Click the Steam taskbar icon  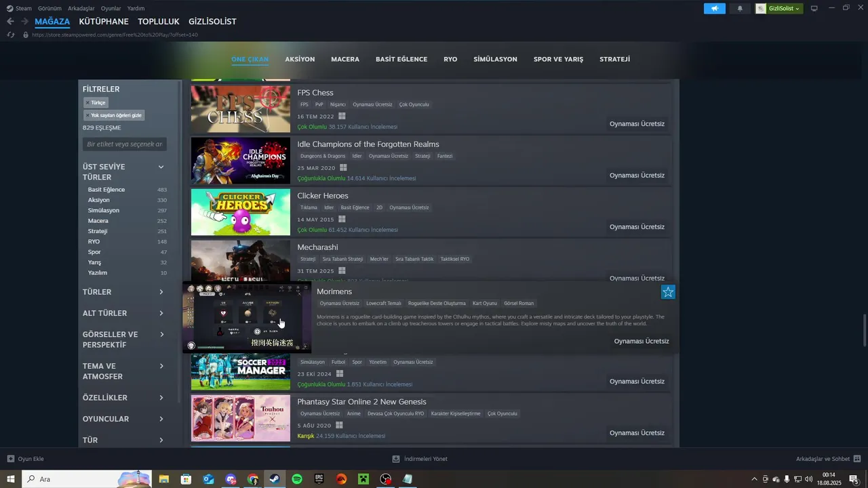pyautogui.click(x=275, y=479)
